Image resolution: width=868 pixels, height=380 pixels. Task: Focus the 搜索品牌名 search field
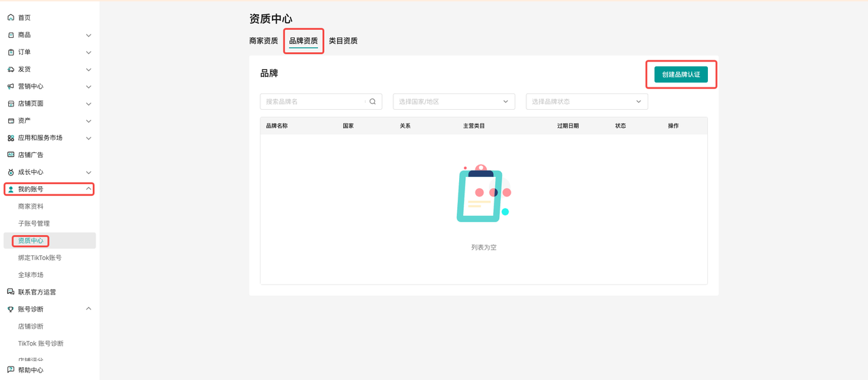point(313,102)
